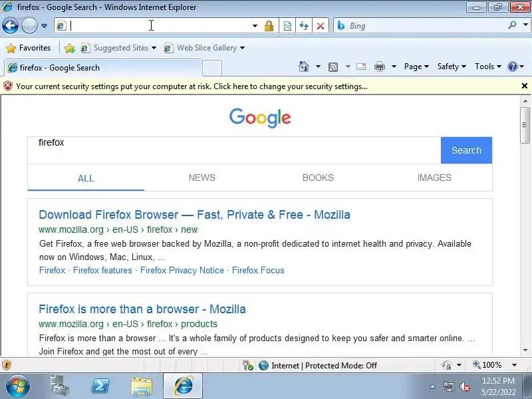Open the Firefox Privacy Notice sitelink
The height and width of the screenshot is (399, 532).
click(x=182, y=270)
